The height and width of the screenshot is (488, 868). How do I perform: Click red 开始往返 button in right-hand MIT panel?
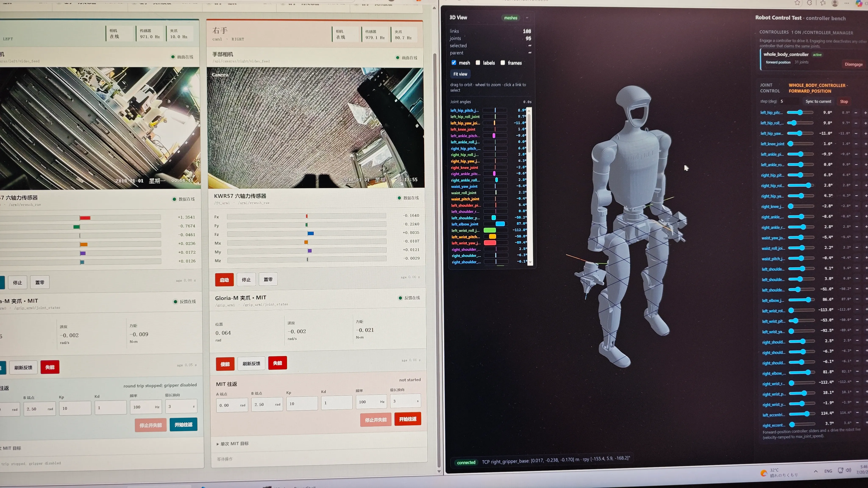click(408, 419)
